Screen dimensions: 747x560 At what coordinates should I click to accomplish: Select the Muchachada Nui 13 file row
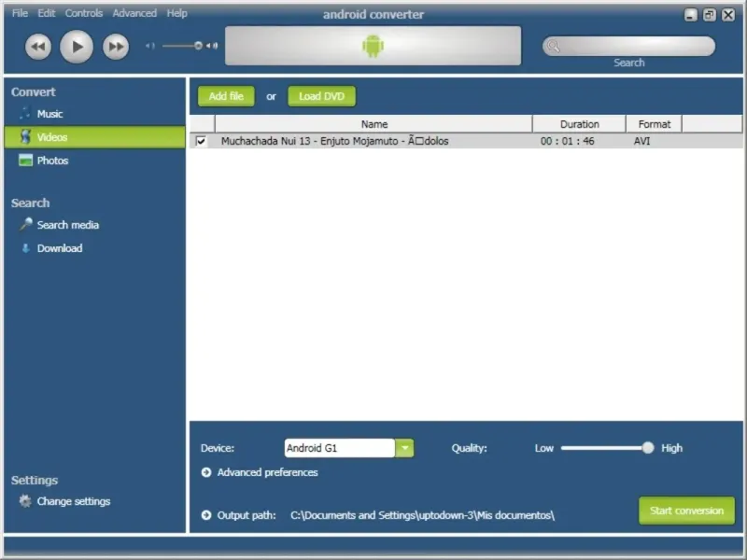click(x=466, y=141)
